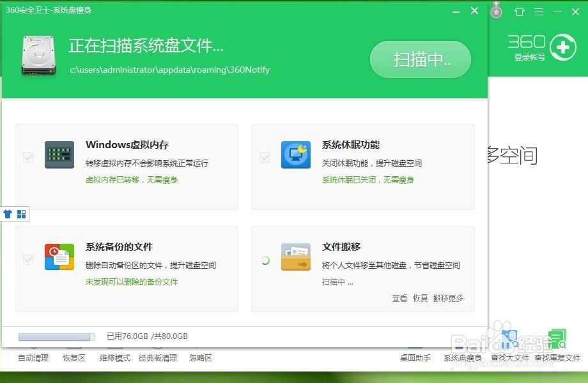Viewport: 588px width, 383px height.
Task: Toggle the 系统备份的文件 checkbox
Action: (x=28, y=259)
